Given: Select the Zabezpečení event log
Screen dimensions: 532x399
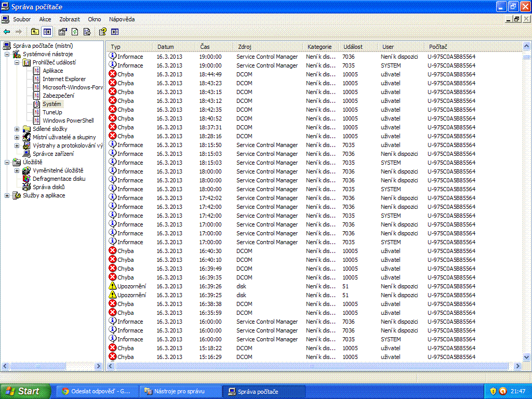Looking at the screenshot, I should [58, 96].
